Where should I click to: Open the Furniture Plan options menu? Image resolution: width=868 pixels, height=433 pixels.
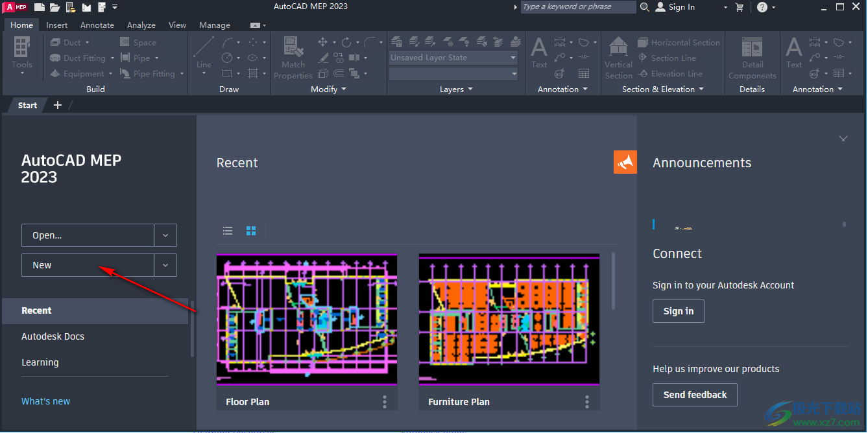tap(587, 402)
